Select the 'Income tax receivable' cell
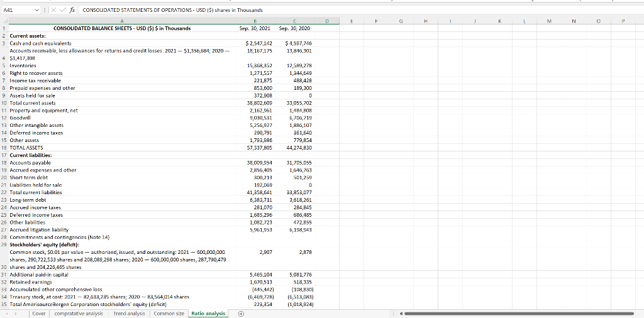 coord(121,80)
